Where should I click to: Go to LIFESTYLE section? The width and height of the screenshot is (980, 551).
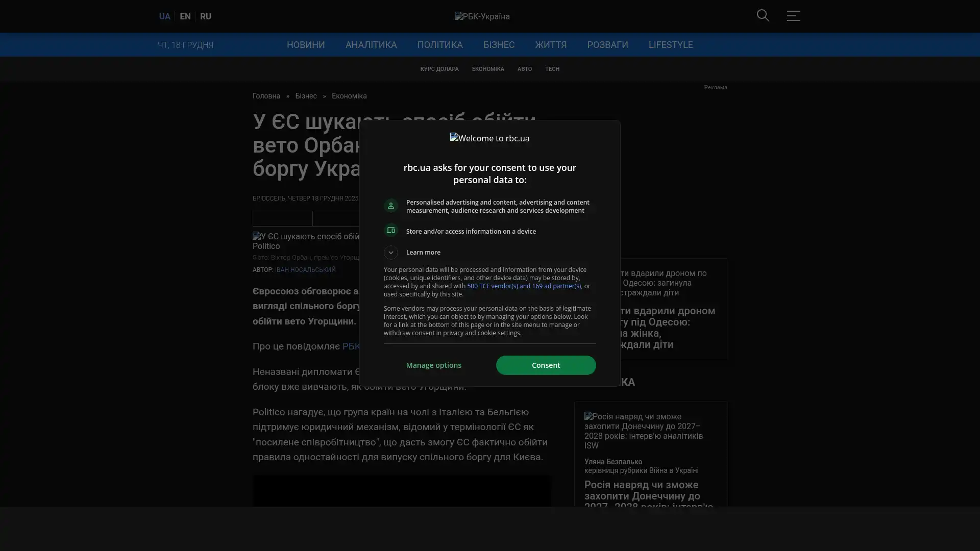tap(670, 45)
